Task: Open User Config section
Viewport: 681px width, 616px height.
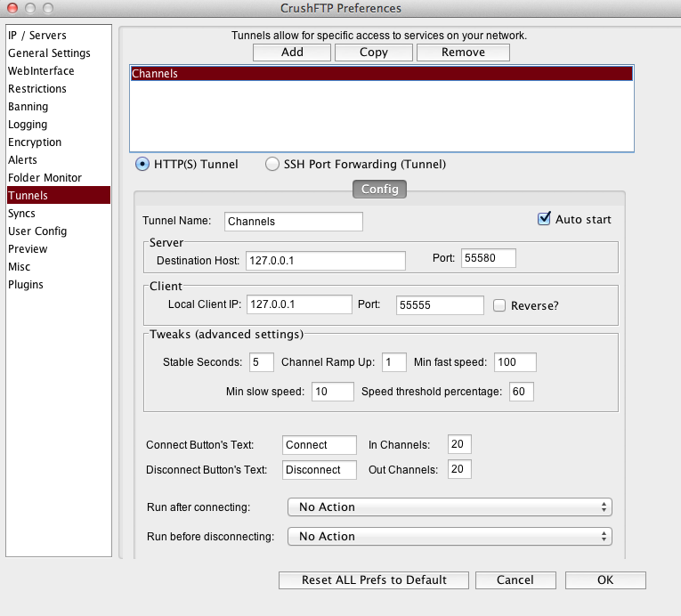Action: [58, 231]
